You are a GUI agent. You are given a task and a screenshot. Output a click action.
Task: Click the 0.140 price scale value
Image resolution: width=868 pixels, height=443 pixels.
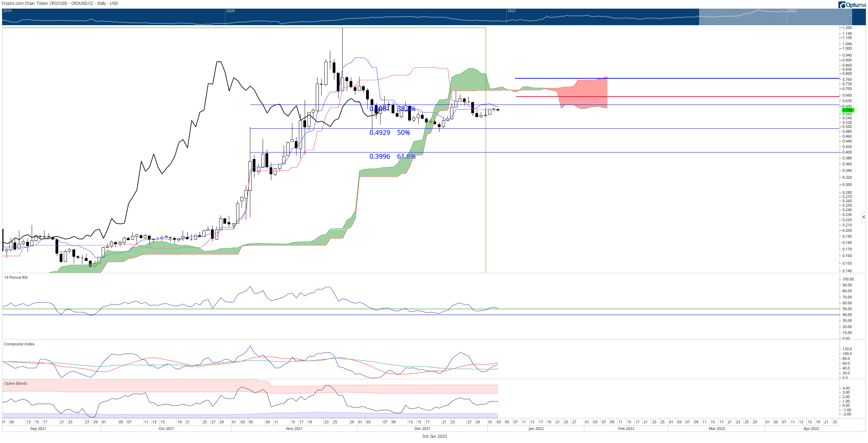[x=847, y=271]
